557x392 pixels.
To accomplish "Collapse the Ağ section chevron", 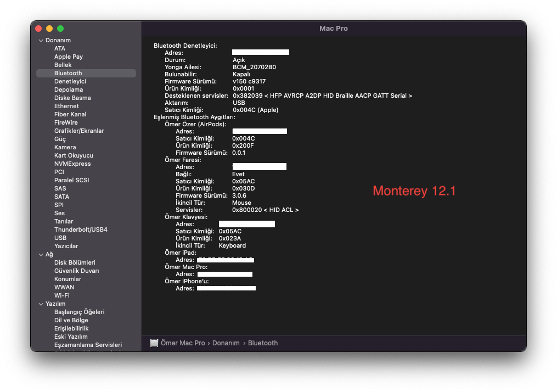I will pyautogui.click(x=41, y=255).
